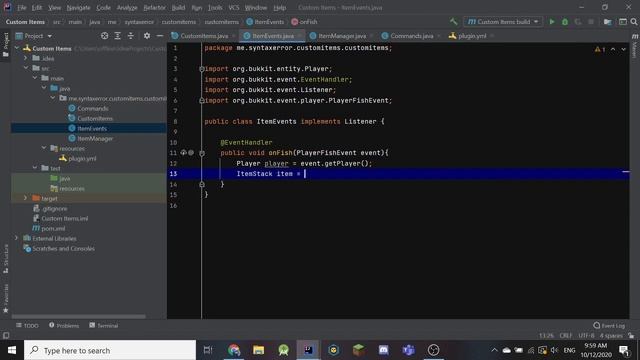The height and width of the screenshot is (360, 640).
Task: Open Discord from the taskbar
Action: 383,350
